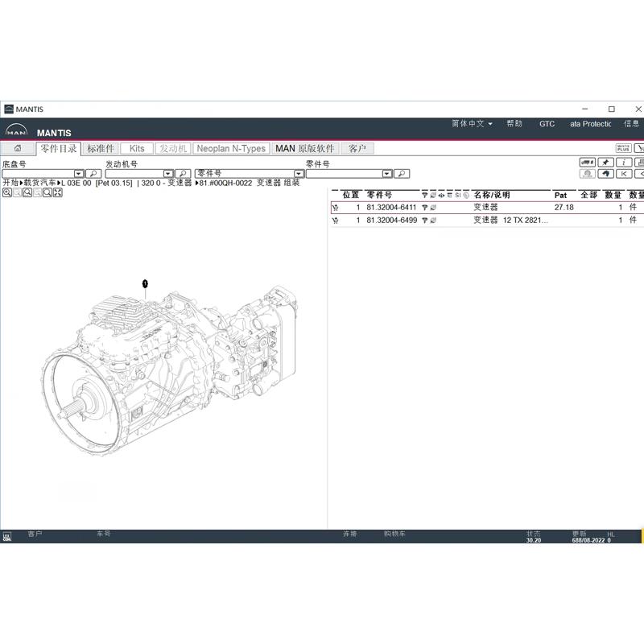Click GTC in the top bar
Screen dimensions: 644x644
tap(547, 124)
